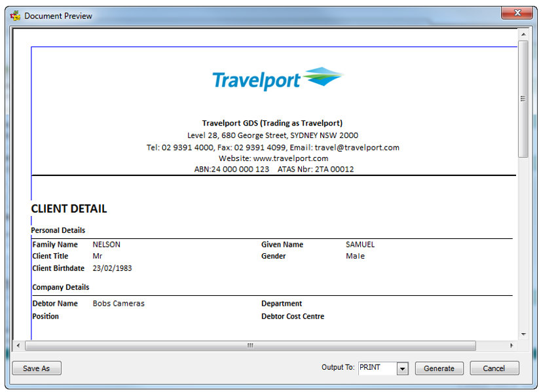Click the Document Preview window title text
The height and width of the screenshot is (392, 539).
58,16
